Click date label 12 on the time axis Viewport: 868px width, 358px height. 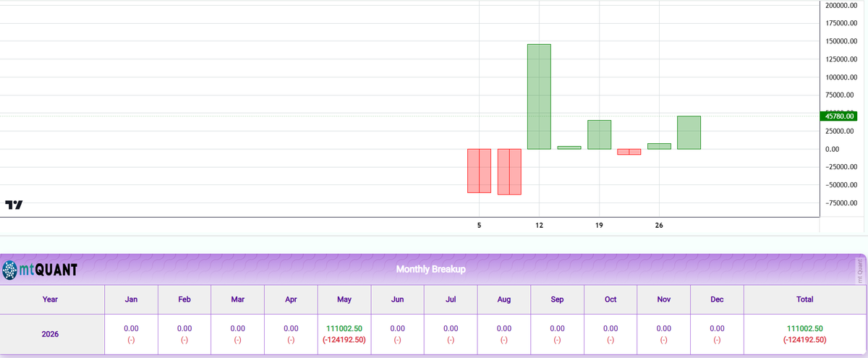click(x=539, y=226)
